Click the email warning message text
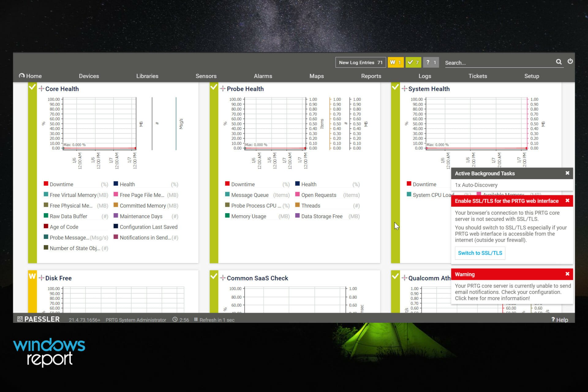This screenshot has height=392, width=588. 513,292
